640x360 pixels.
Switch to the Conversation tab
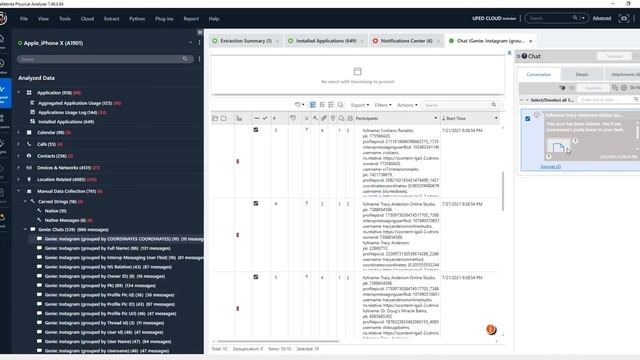click(539, 74)
